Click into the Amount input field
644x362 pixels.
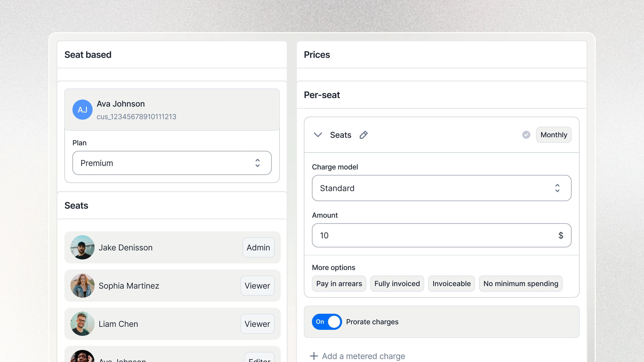point(442,235)
